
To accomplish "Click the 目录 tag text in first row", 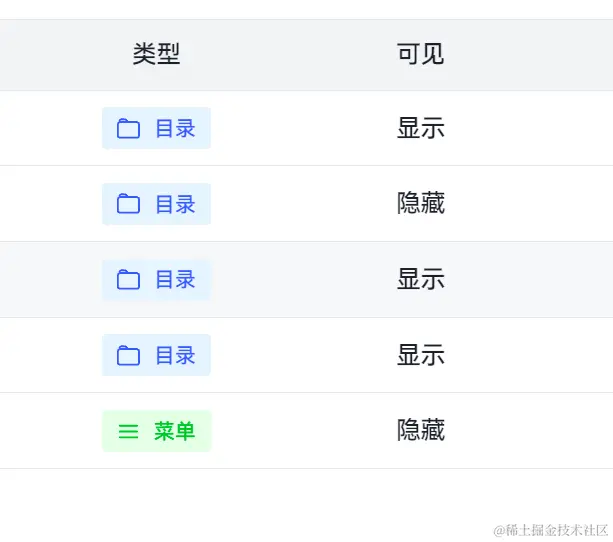I will pyautogui.click(x=175, y=128).
